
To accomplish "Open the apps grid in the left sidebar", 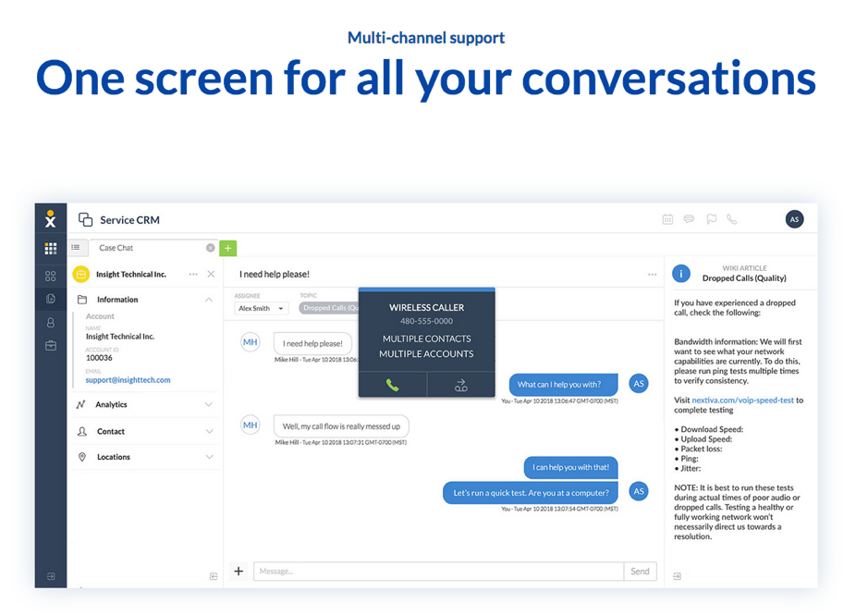I will (x=50, y=248).
